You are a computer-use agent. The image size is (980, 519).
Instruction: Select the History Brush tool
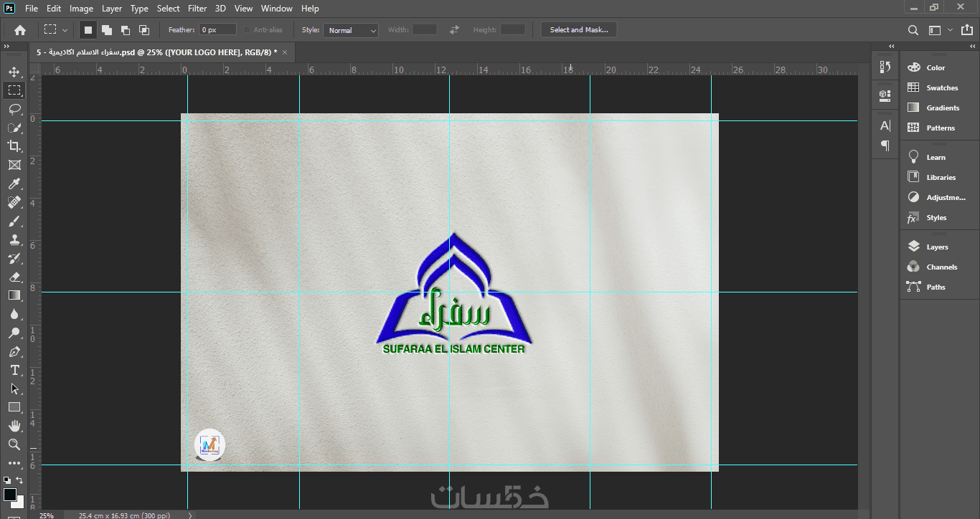14,259
